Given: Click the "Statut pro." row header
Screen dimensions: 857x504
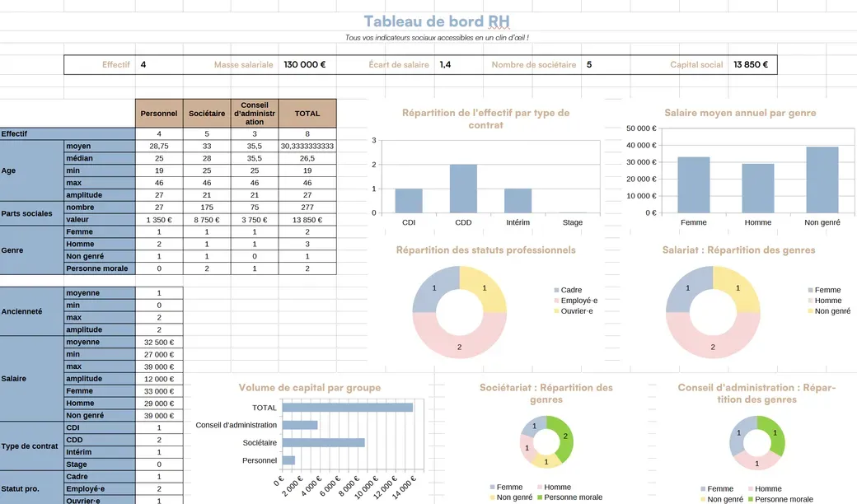Looking at the screenshot, I should tap(32, 488).
